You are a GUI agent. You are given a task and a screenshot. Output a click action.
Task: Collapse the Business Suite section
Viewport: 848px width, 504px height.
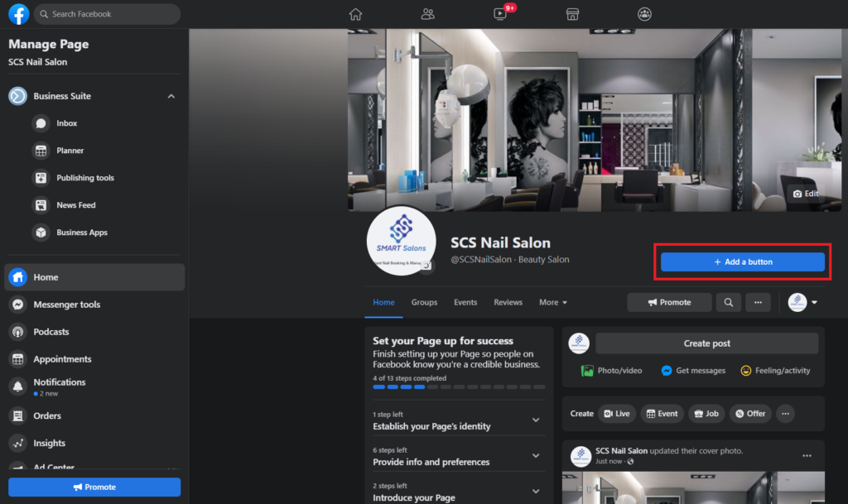click(x=171, y=96)
